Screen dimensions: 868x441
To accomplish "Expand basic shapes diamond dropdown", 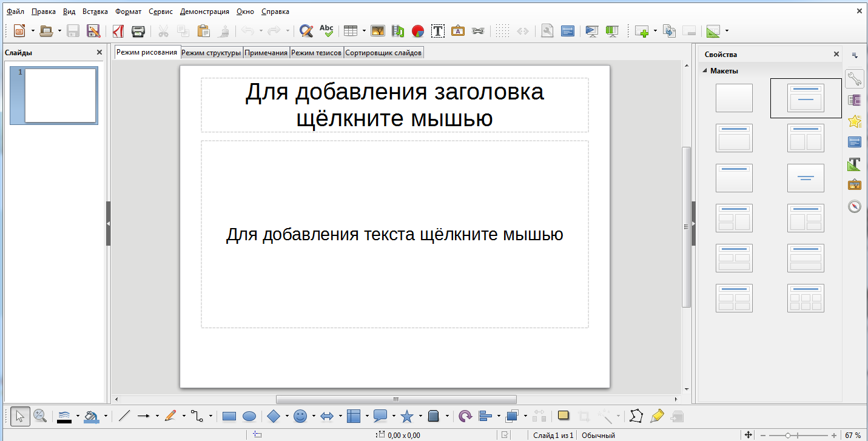I will [287, 416].
